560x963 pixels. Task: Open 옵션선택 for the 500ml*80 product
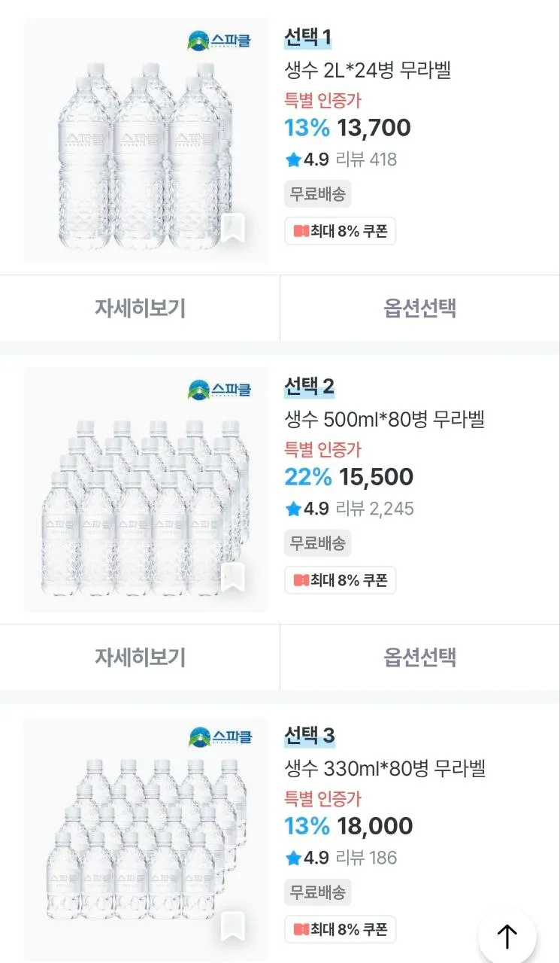point(420,657)
